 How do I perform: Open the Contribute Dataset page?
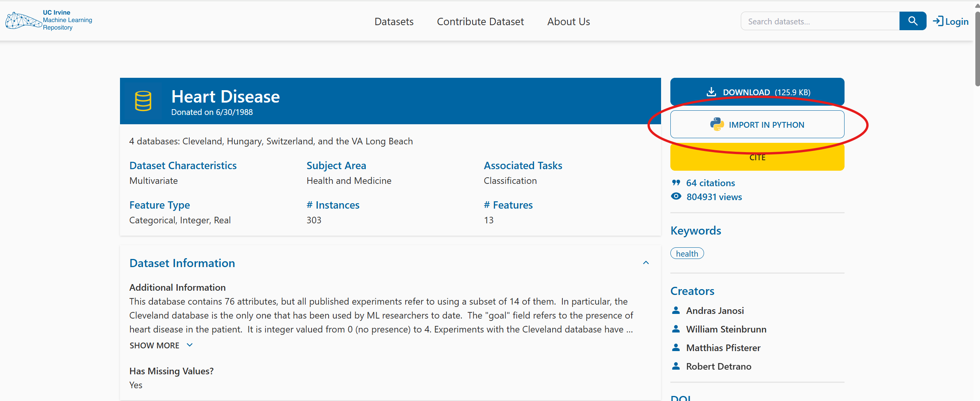pos(480,22)
